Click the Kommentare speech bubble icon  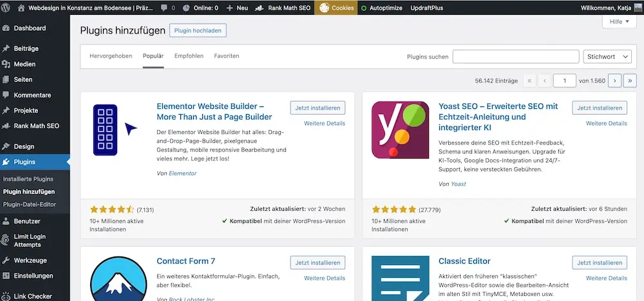(6, 95)
